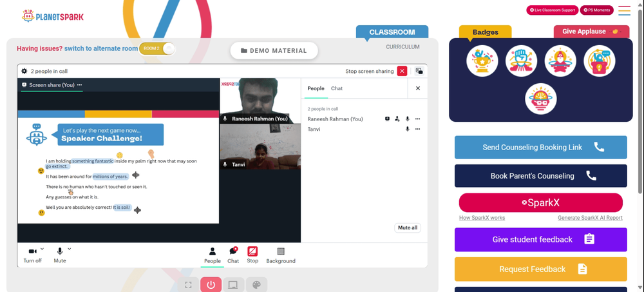
Task: Click Tanvi name in people list
Action: point(314,129)
